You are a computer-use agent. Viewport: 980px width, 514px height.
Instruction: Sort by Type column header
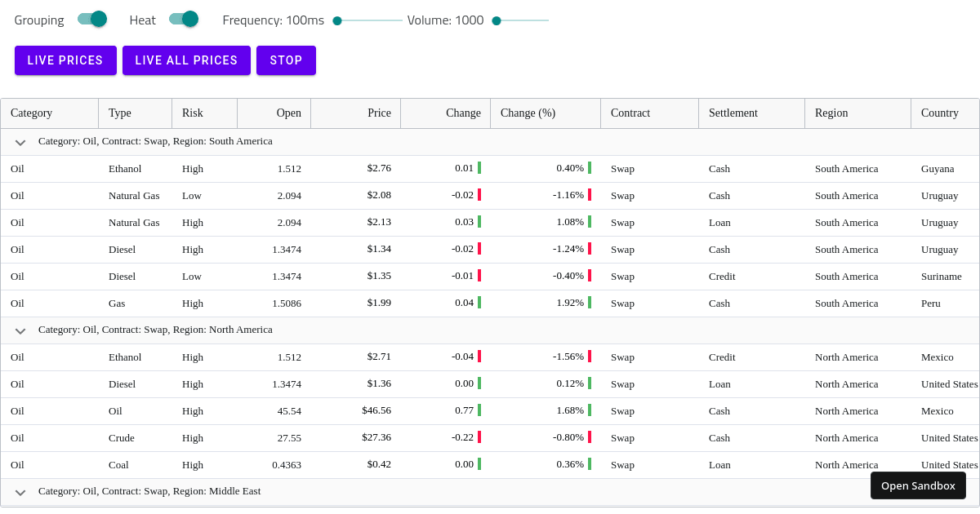tap(136, 113)
